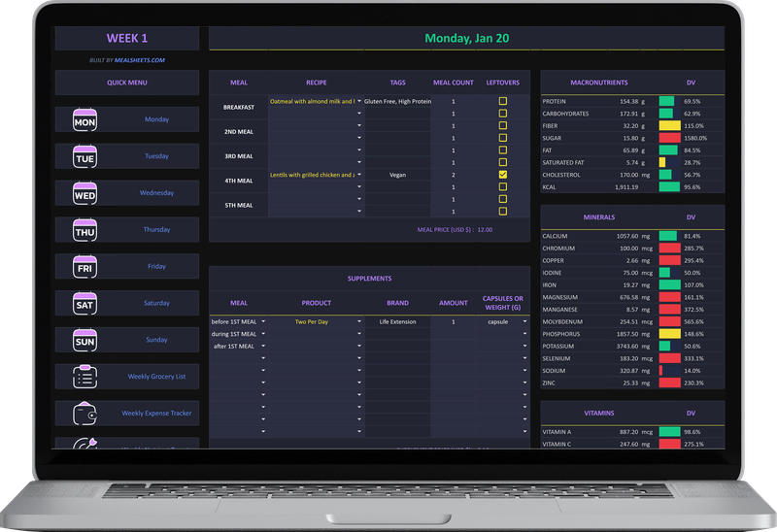Select the Vitamin A 887.20 value
This screenshot has width=777, height=532.
[628, 432]
